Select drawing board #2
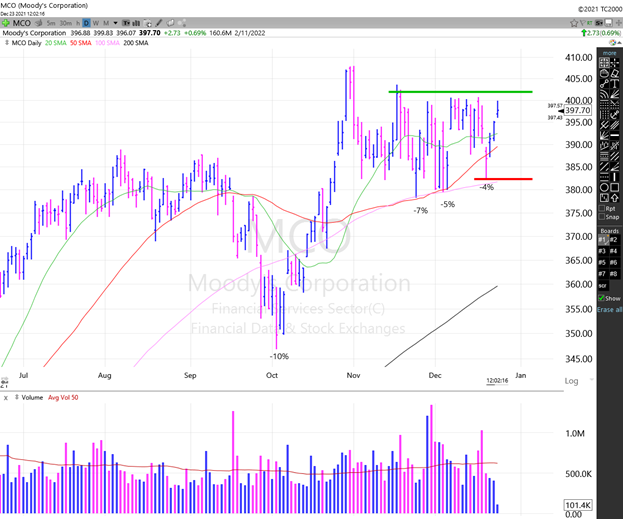 (614, 240)
